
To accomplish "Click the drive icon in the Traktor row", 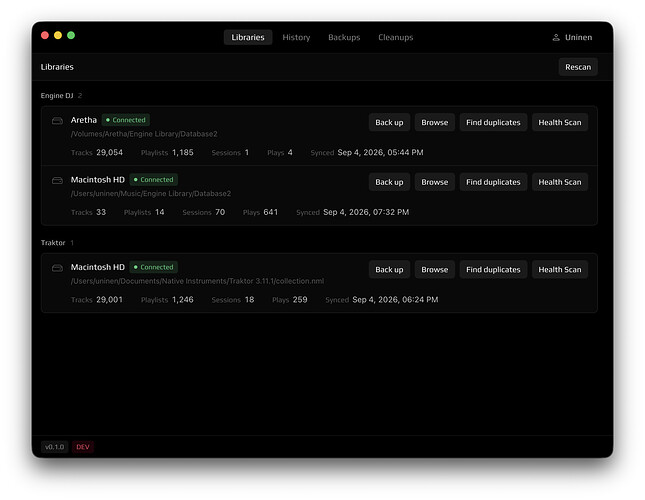I will coord(57,268).
